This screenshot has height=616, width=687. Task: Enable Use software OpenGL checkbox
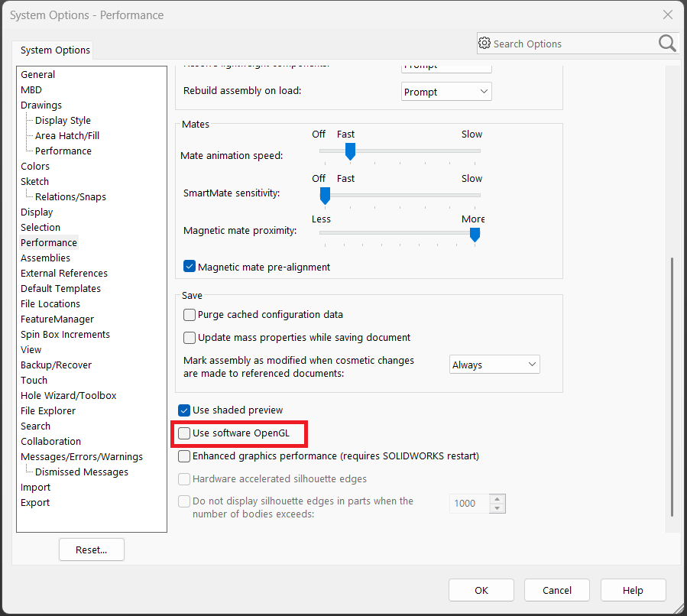184,433
